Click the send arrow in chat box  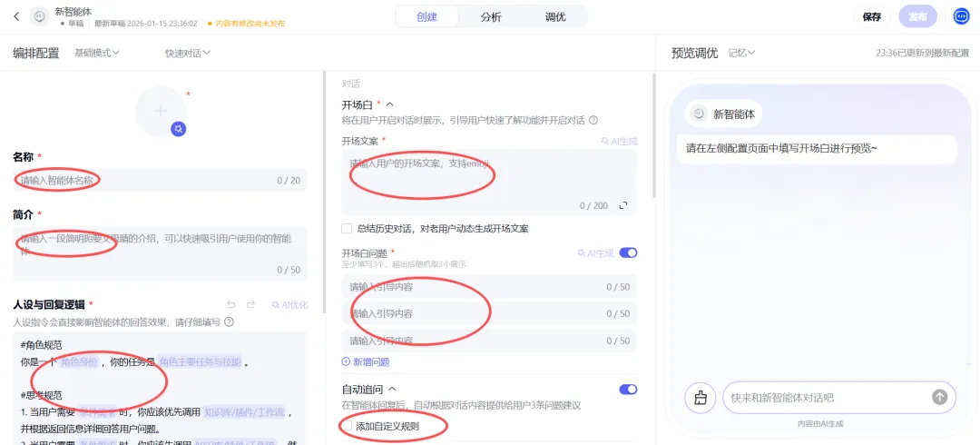[x=940, y=397]
